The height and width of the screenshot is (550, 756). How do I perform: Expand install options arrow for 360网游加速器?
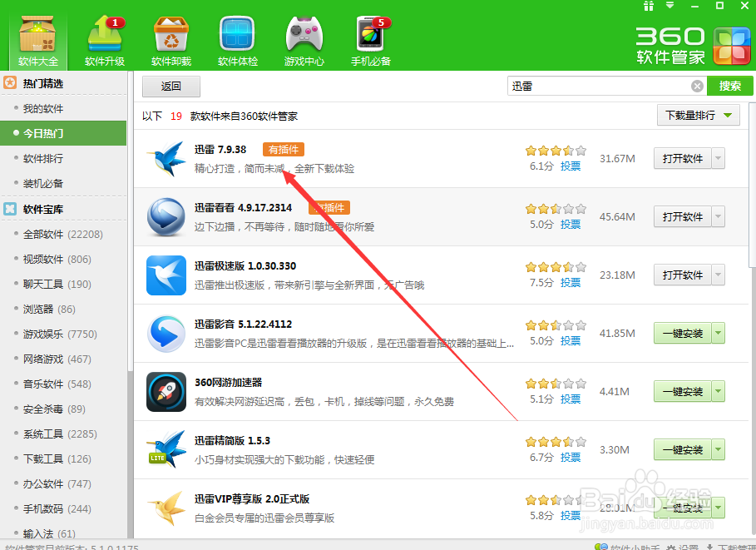tap(719, 392)
